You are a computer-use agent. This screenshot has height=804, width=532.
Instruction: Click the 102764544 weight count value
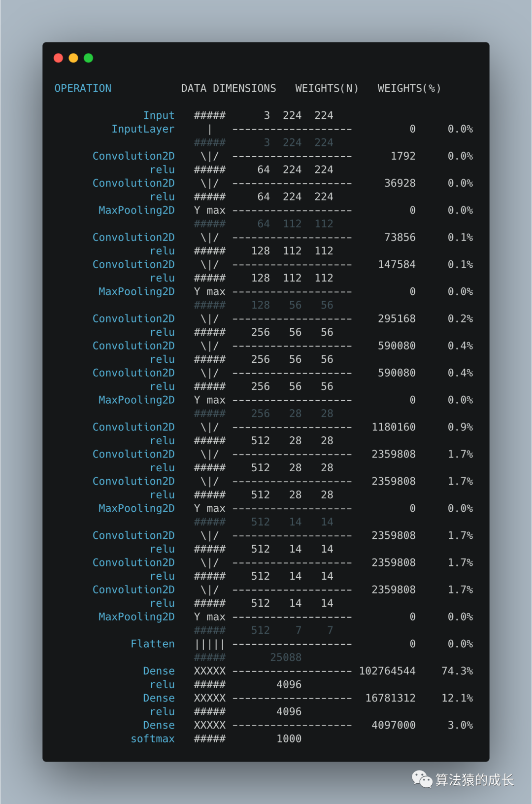click(x=387, y=671)
